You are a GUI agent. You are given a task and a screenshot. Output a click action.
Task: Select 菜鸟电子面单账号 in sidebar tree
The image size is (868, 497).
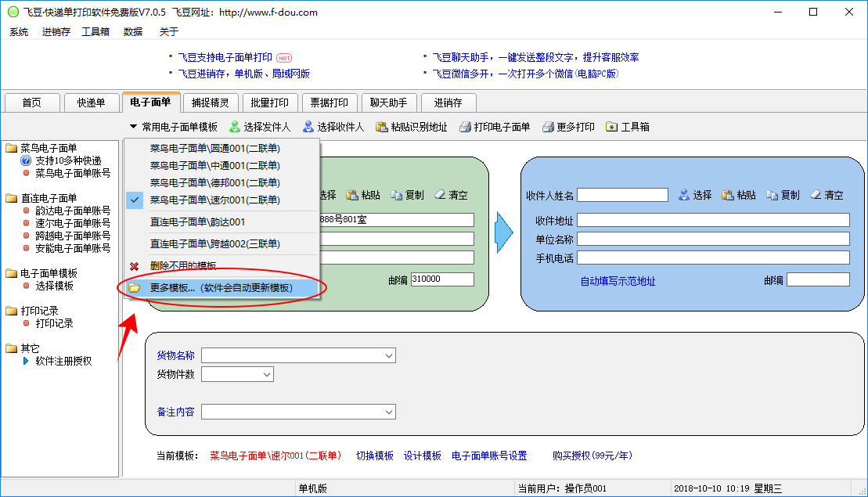pyautogui.click(x=73, y=173)
